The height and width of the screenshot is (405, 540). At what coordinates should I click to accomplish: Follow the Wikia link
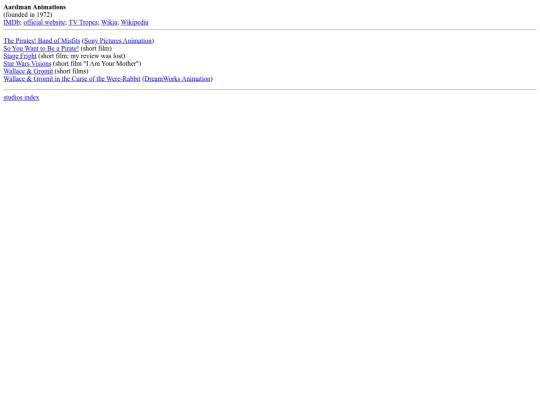click(109, 22)
